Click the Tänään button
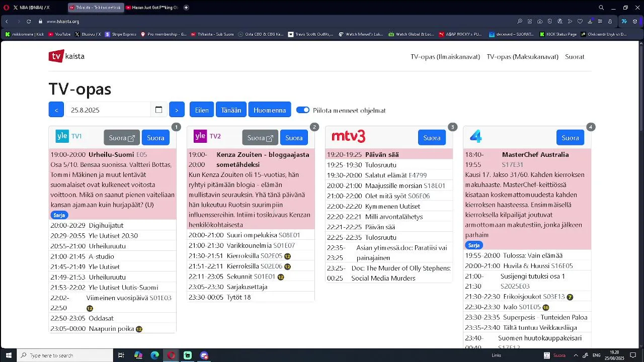The width and height of the screenshot is (644, 362). 231,110
